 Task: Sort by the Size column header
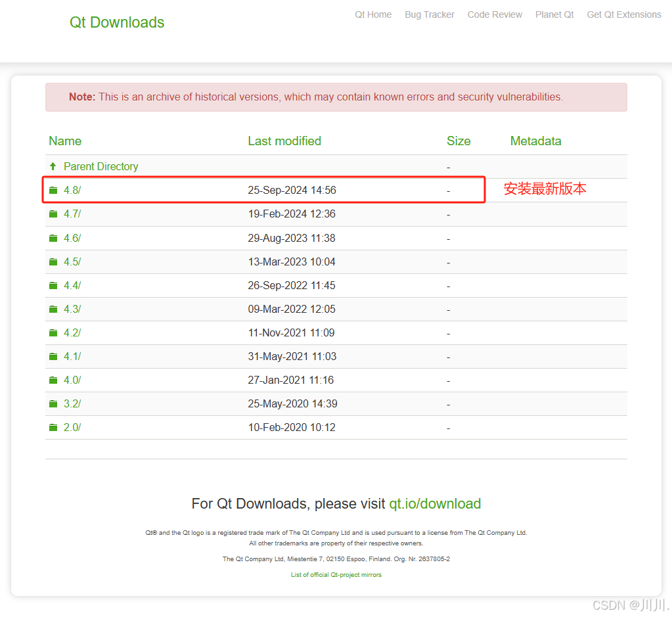coord(459,141)
